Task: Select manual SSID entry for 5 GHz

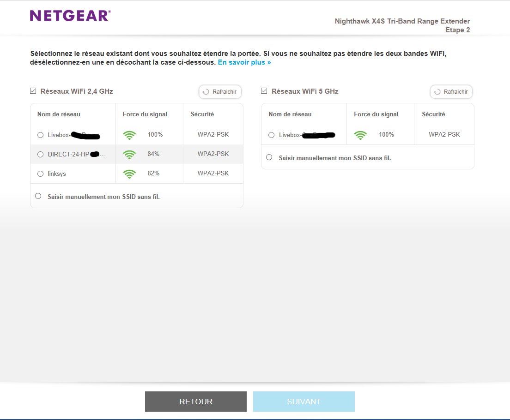Action: pyautogui.click(x=269, y=157)
